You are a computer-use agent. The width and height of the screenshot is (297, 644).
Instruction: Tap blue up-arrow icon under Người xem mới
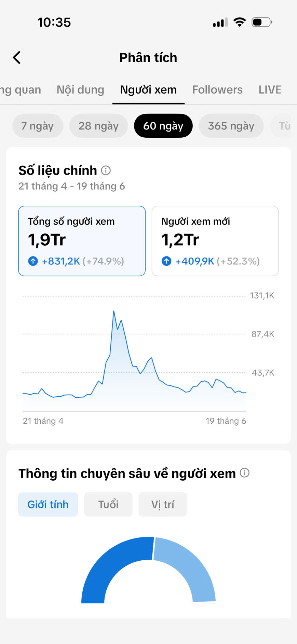click(x=166, y=261)
